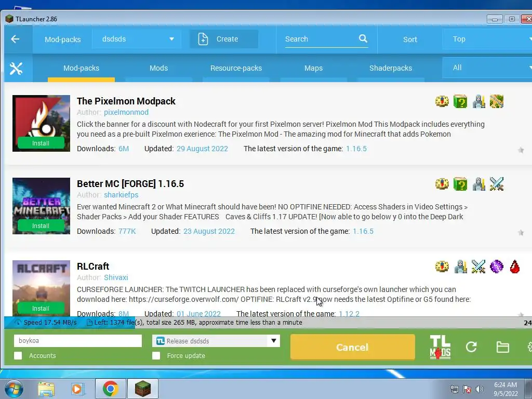Switch to the Mods tab
This screenshot has height=399, width=532.
tap(159, 68)
